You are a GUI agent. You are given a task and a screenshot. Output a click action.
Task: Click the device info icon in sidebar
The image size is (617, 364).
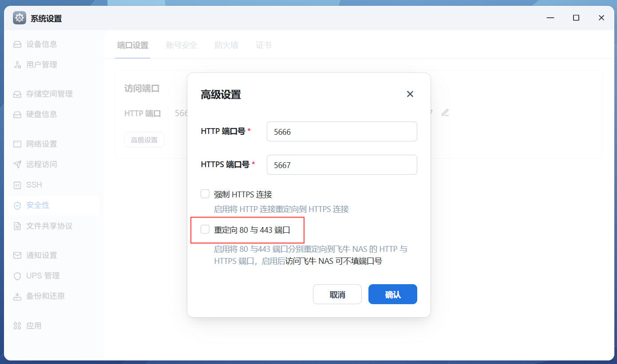tap(17, 44)
